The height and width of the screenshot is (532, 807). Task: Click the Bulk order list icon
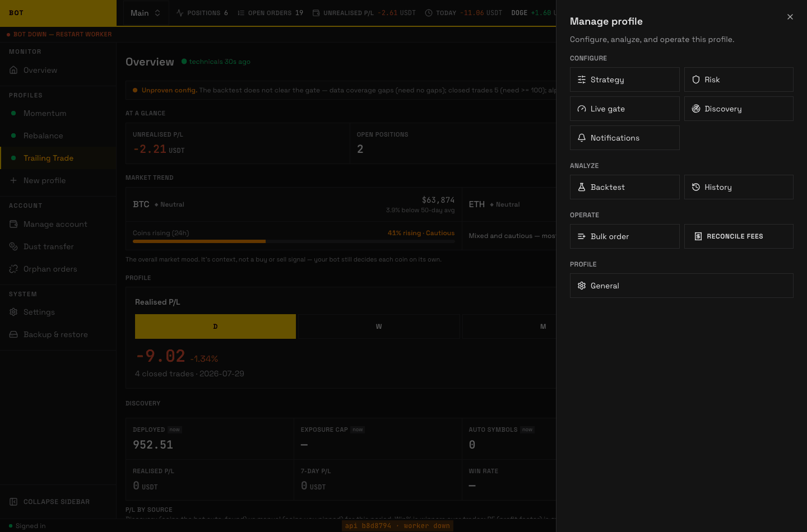[582, 236]
